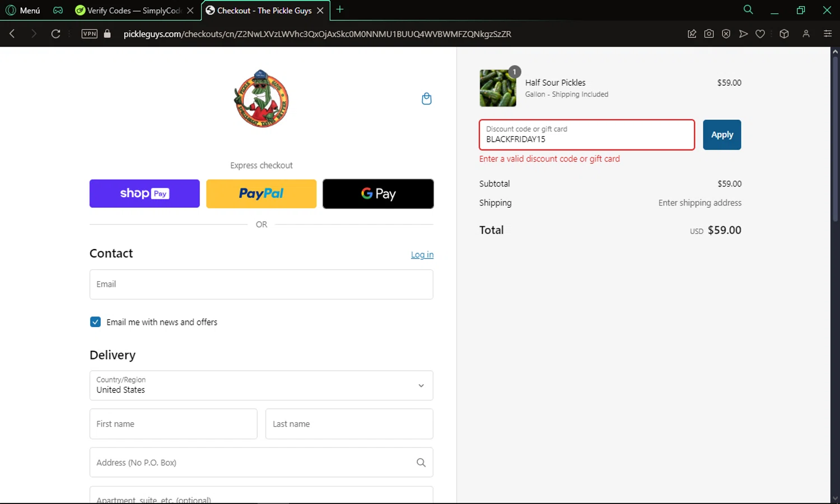840x504 pixels.
Task: Click the Last name field
Action: pos(349,424)
